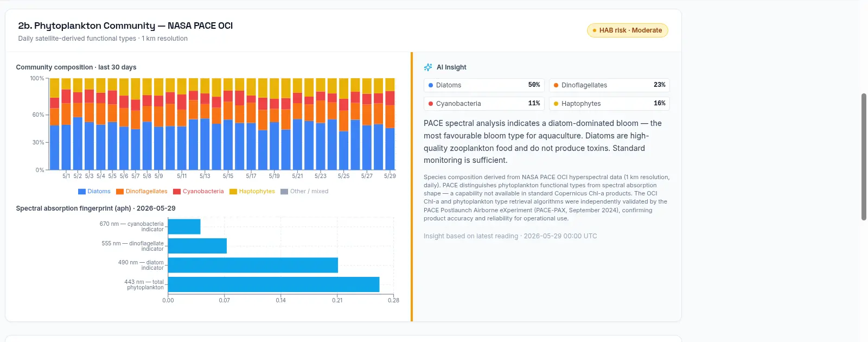Click the '2b. Phytoplankton Community — NASA PACE OCI' heading
This screenshot has width=868, height=342.
125,26
